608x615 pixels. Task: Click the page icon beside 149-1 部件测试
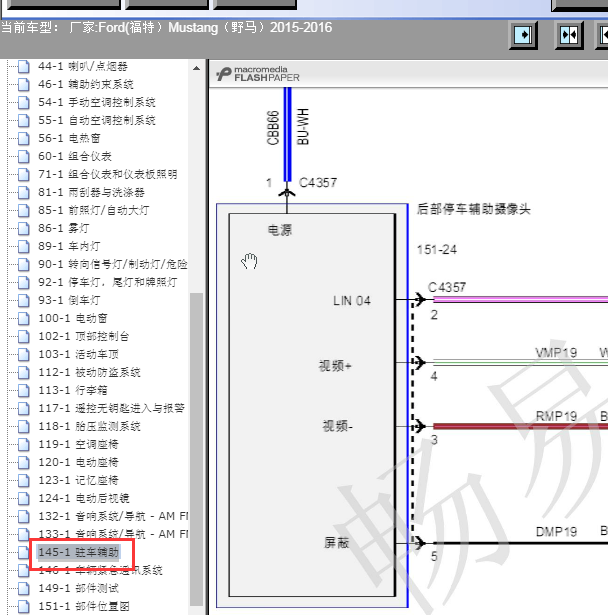click(x=24, y=589)
